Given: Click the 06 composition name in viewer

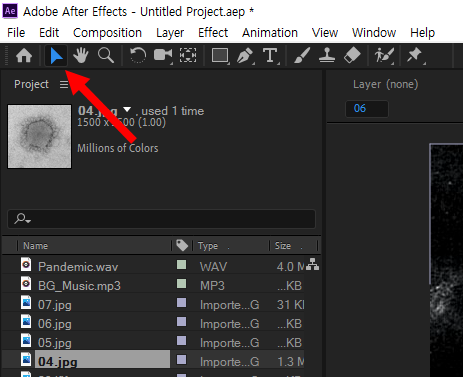Looking at the screenshot, I should 360,109.
